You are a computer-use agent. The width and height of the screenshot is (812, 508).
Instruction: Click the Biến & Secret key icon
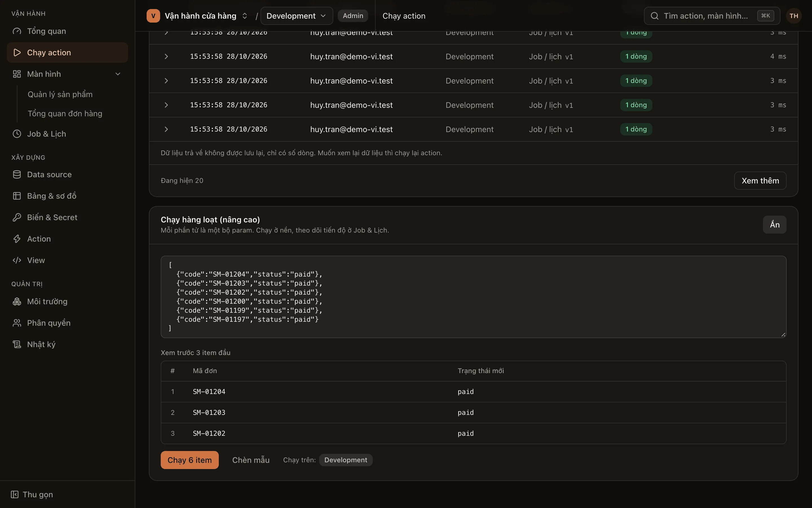(17, 217)
